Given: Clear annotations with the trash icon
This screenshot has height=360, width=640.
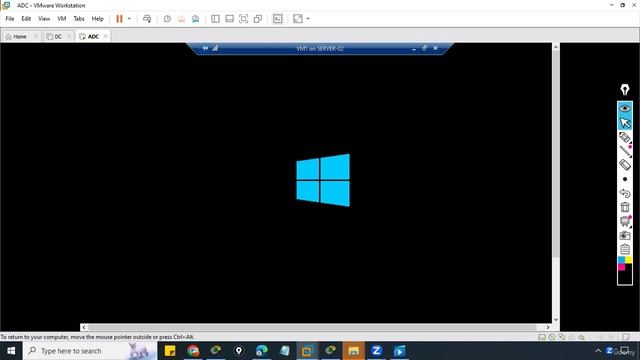Looking at the screenshot, I should 625,207.
